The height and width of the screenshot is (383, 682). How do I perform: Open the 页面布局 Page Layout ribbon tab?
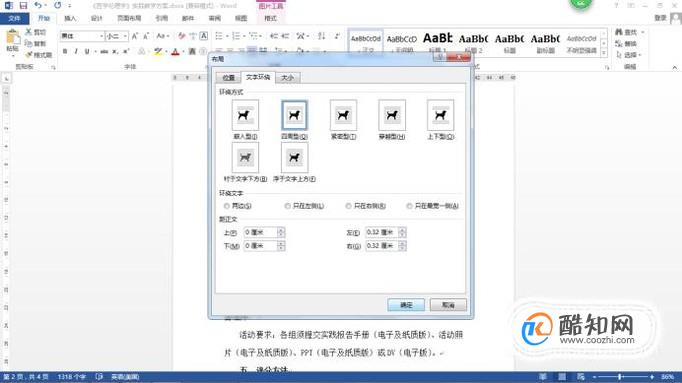129,18
